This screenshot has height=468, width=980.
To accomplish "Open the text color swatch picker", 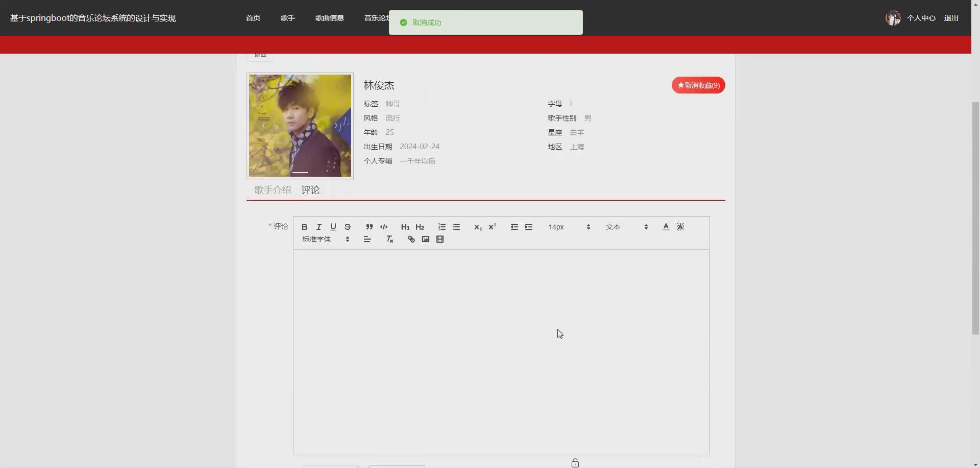I will click(x=666, y=227).
